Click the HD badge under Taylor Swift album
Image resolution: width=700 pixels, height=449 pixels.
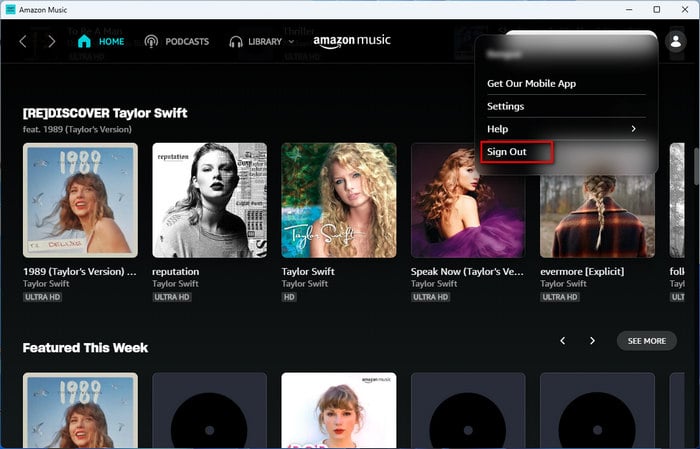pos(289,297)
